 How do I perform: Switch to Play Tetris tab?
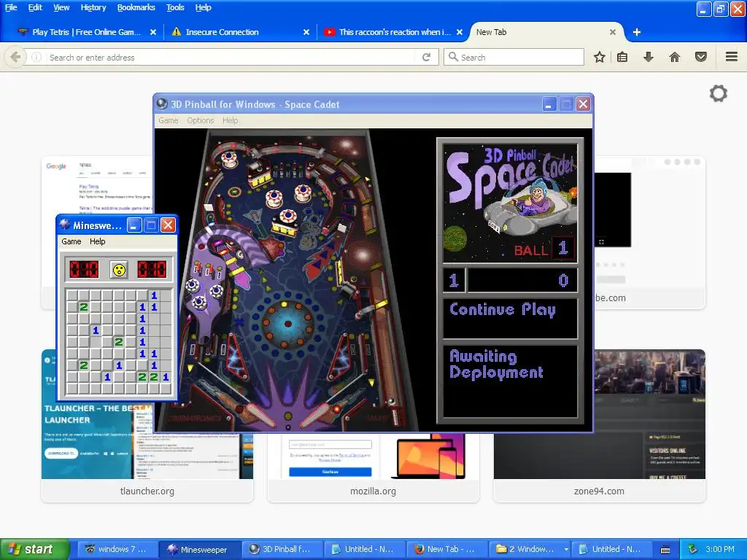[86, 32]
